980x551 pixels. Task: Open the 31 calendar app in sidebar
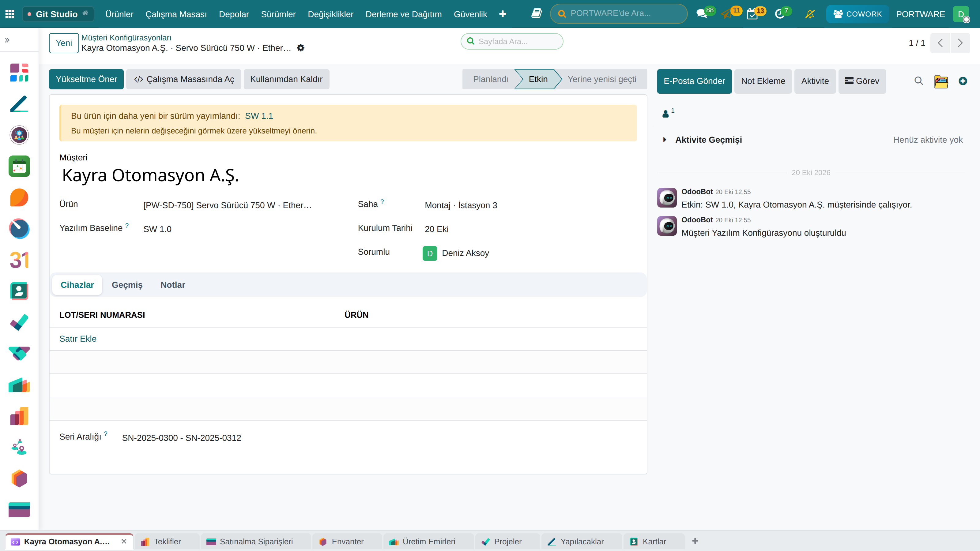[19, 260]
